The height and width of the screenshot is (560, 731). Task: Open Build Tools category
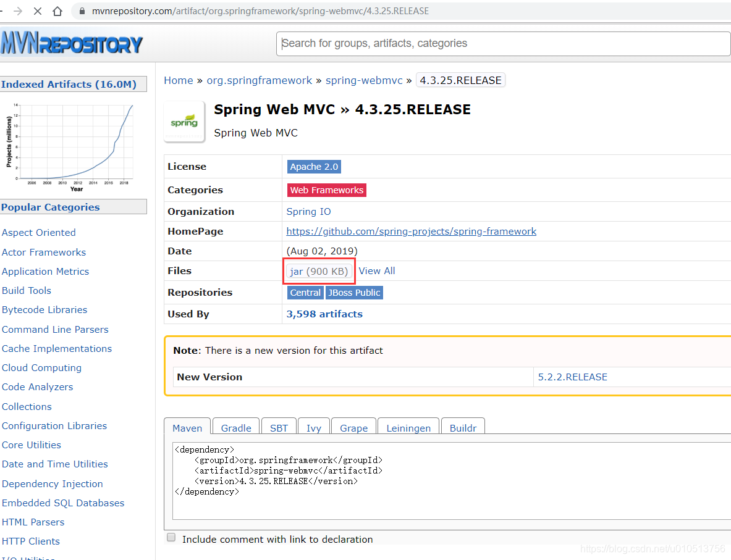click(x=27, y=290)
